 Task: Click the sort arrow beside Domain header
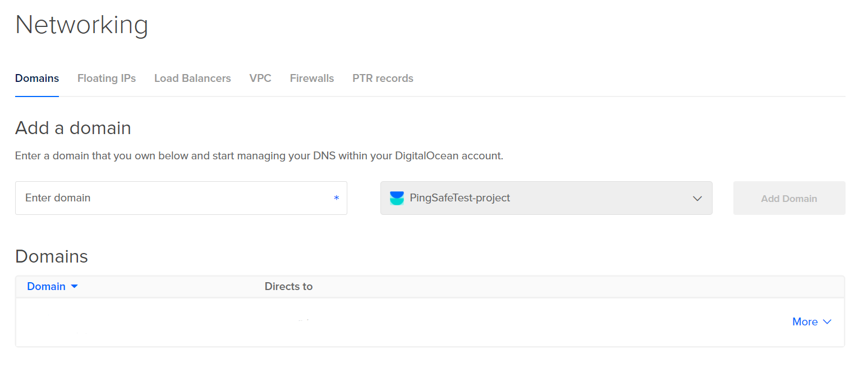74,287
